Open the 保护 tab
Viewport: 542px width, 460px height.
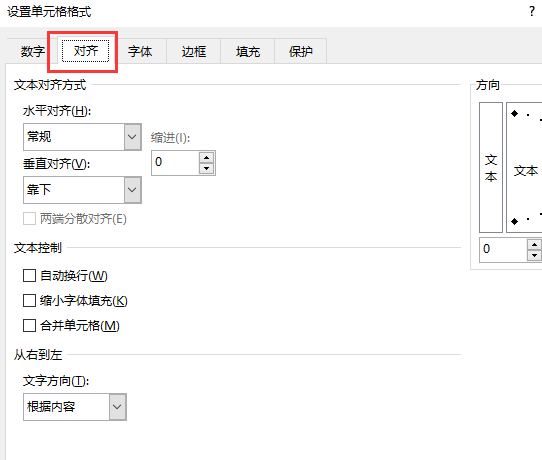pos(301,51)
